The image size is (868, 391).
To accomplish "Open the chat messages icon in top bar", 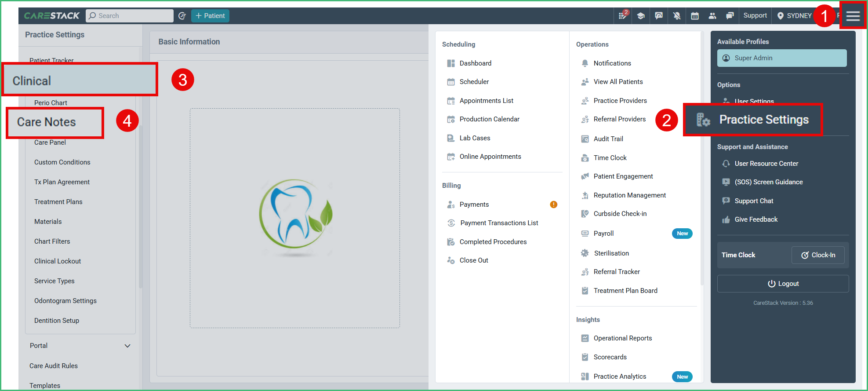I will point(730,16).
